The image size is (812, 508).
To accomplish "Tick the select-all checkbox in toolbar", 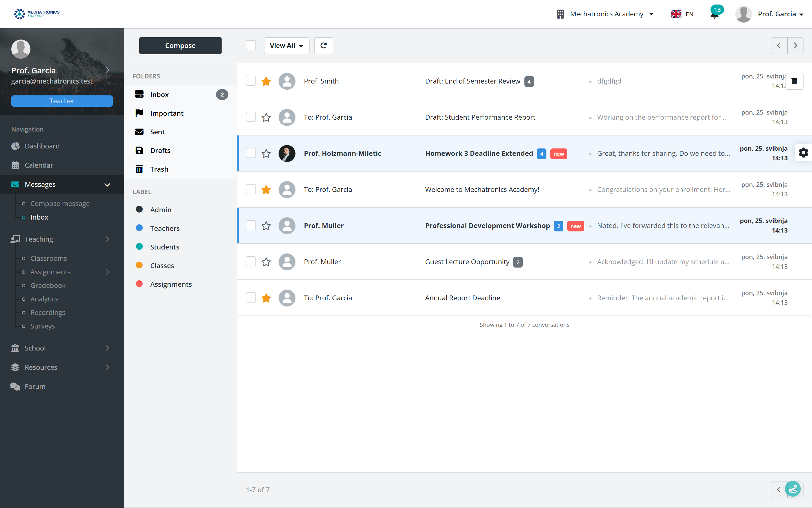I will [x=251, y=45].
